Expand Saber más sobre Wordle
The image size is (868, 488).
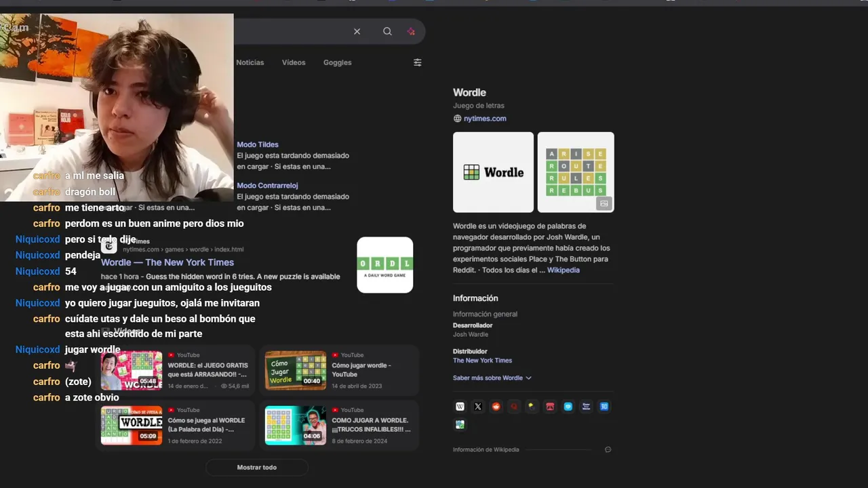(492, 378)
